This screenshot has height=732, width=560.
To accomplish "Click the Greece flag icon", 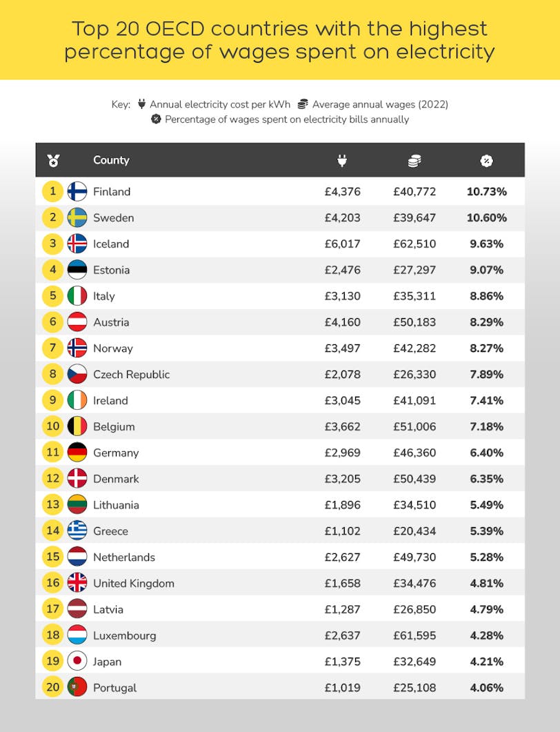I will 77,531.
